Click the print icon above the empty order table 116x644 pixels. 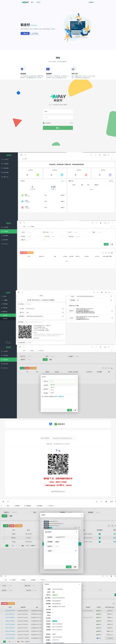109,253
